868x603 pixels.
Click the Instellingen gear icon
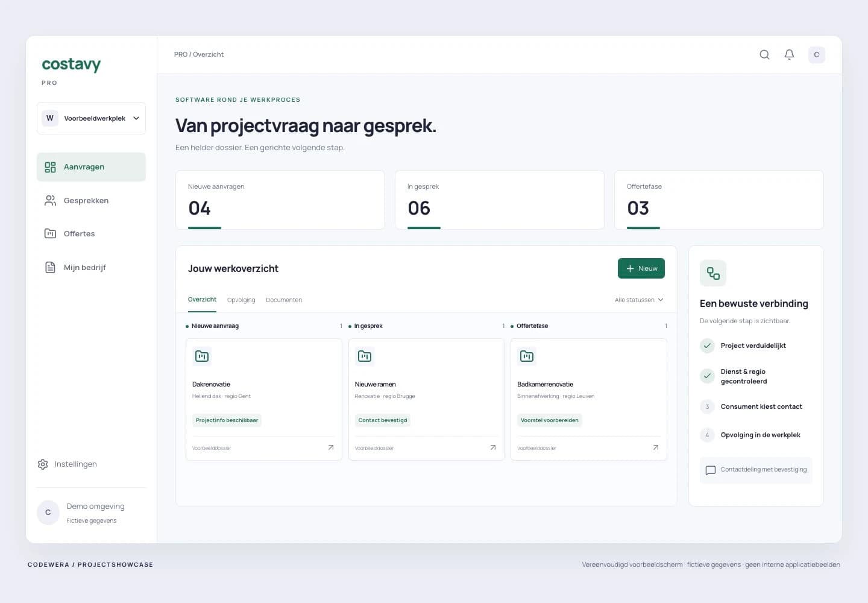43,464
